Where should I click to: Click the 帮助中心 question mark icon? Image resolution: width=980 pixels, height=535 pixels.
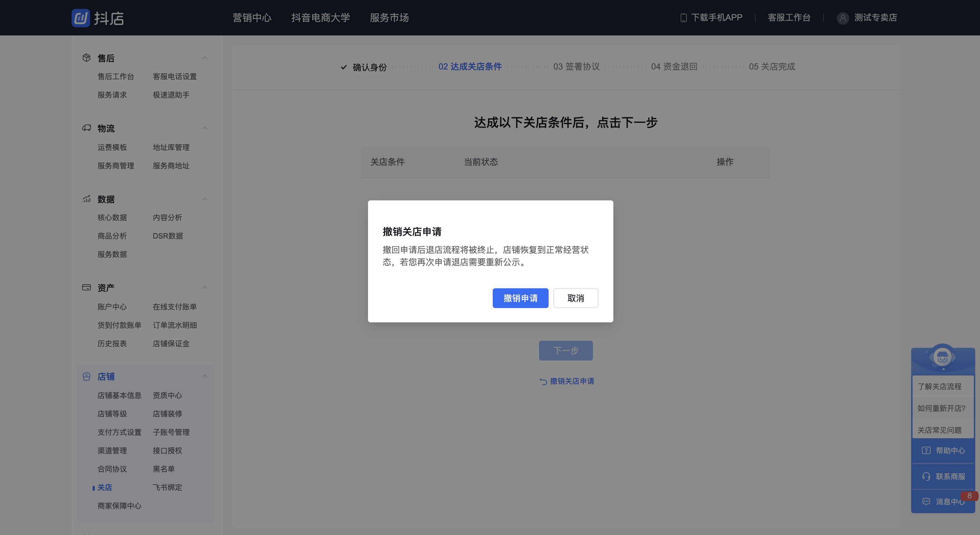pos(927,451)
